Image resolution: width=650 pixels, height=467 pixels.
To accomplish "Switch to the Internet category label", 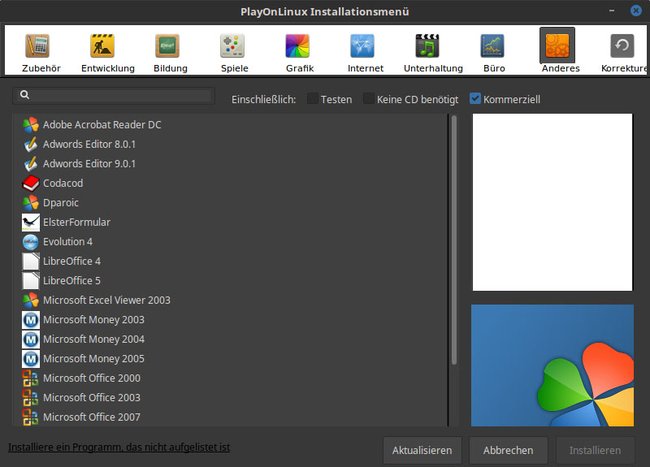I will 365,68.
